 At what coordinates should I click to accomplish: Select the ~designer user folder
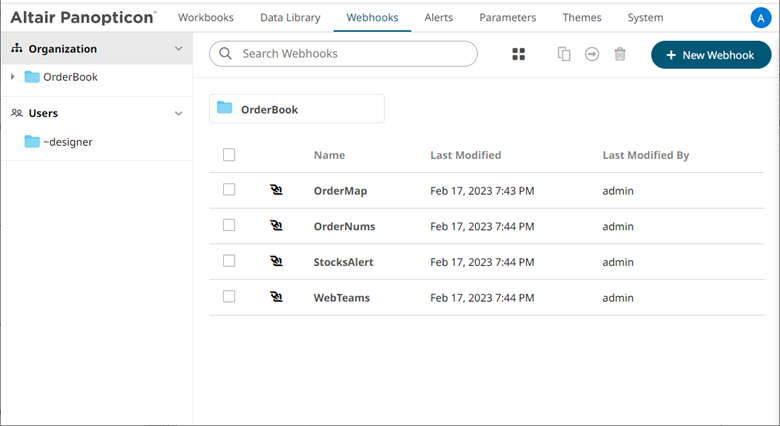67,142
